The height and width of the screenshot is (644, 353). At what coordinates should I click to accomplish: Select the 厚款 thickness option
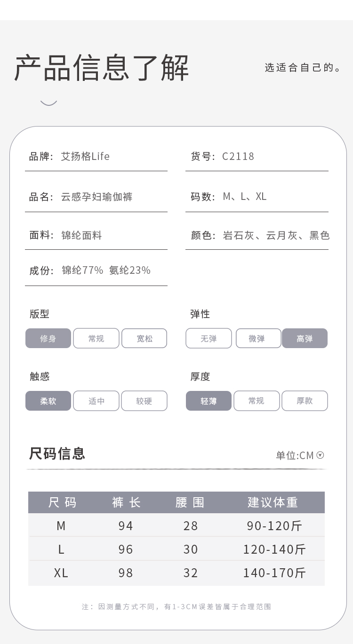[x=305, y=401]
